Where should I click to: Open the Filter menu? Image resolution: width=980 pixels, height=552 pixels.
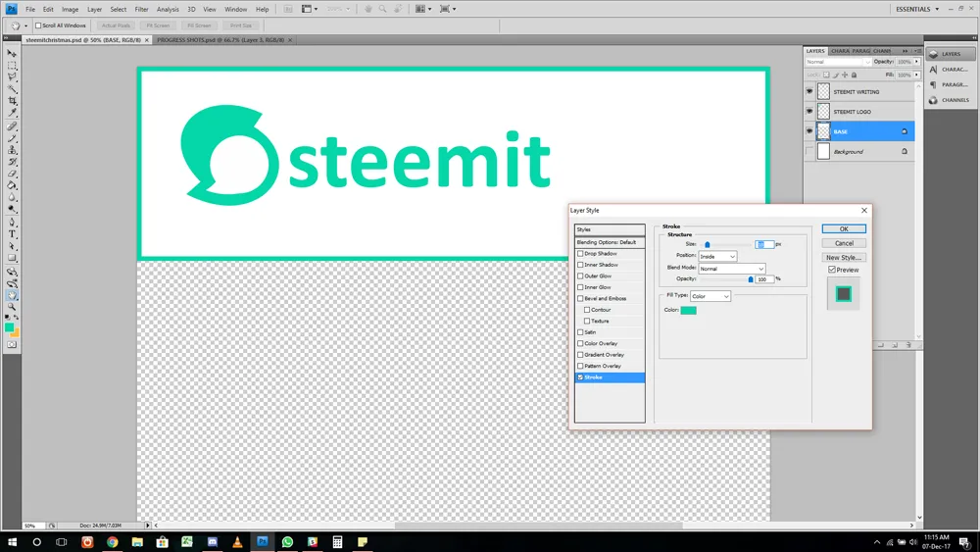click(141, 10)
